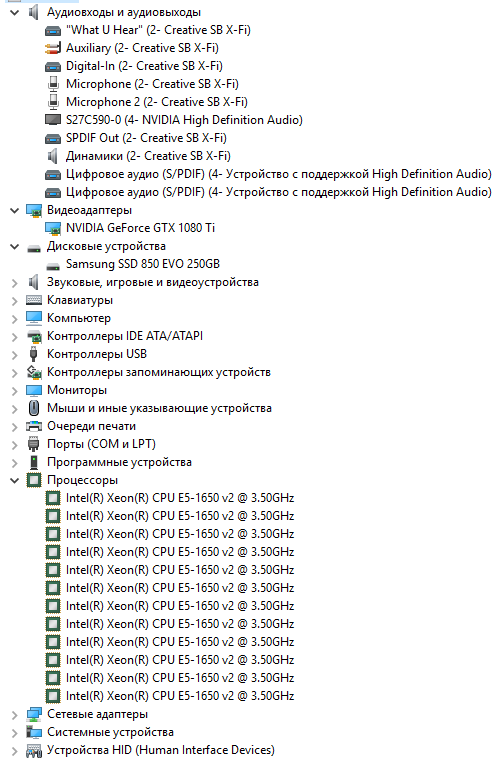The height and width of the screenshot is (769, 496).
Task: Click the Компьютер monitor icon
Action: coord(33,318)
